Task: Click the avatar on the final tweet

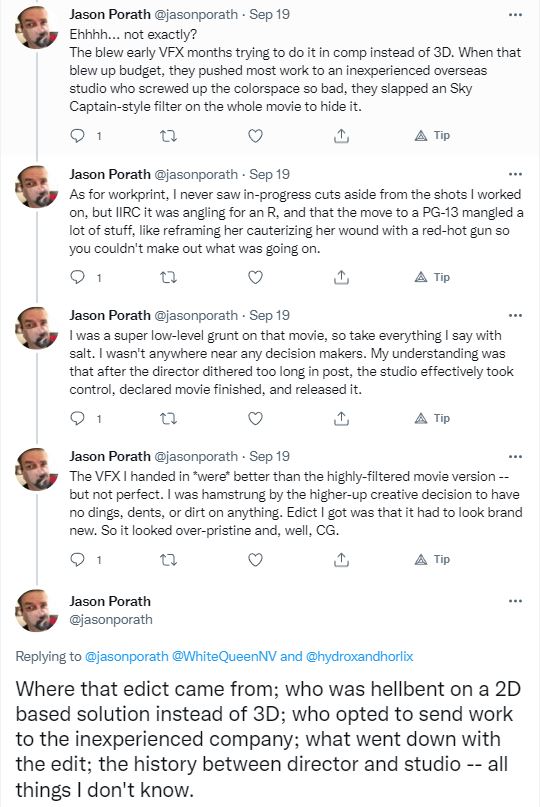Action: pyautogui.click(x=37, y=610)
